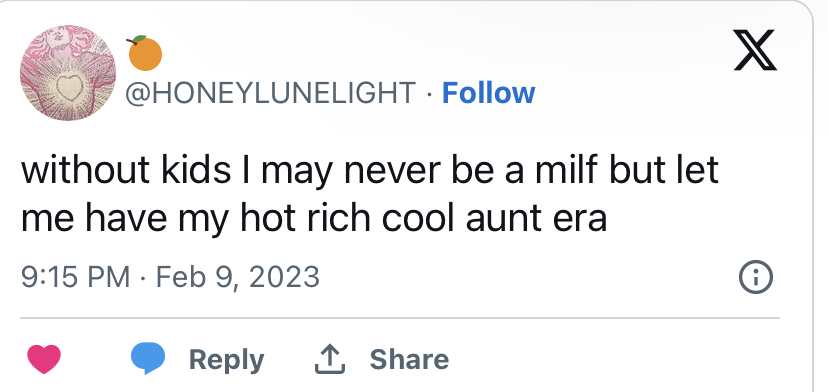The height and width of the screenshot is (392, 828).
Task: Open the 9:15 PM timestamp link
Action: coord(76,277)
